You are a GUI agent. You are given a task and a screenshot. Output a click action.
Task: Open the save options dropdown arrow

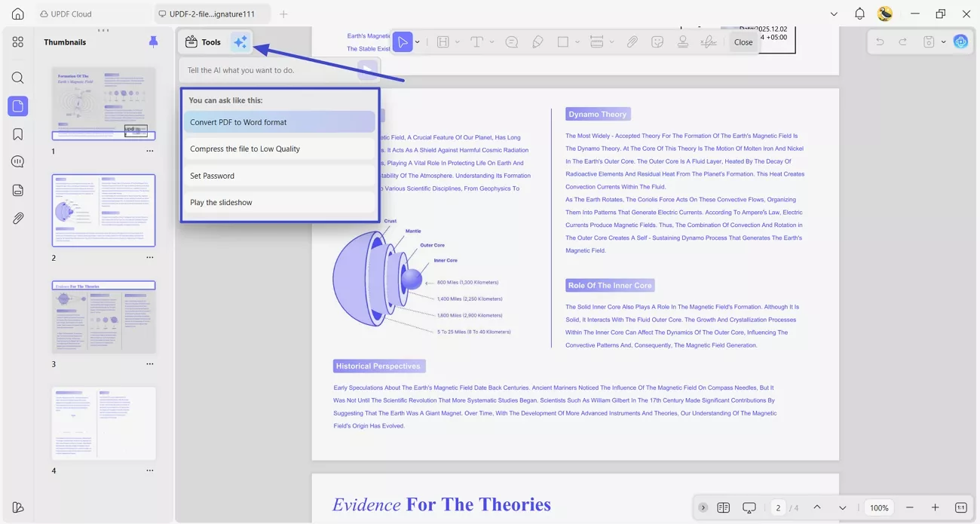coord(943,42)
